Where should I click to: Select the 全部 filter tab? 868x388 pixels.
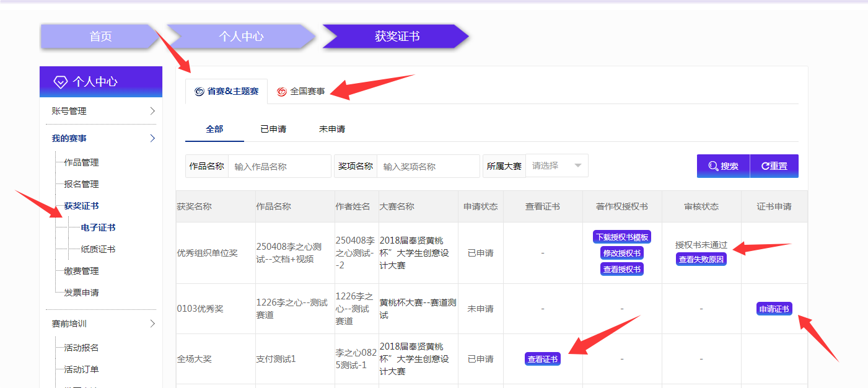point(214,129)
